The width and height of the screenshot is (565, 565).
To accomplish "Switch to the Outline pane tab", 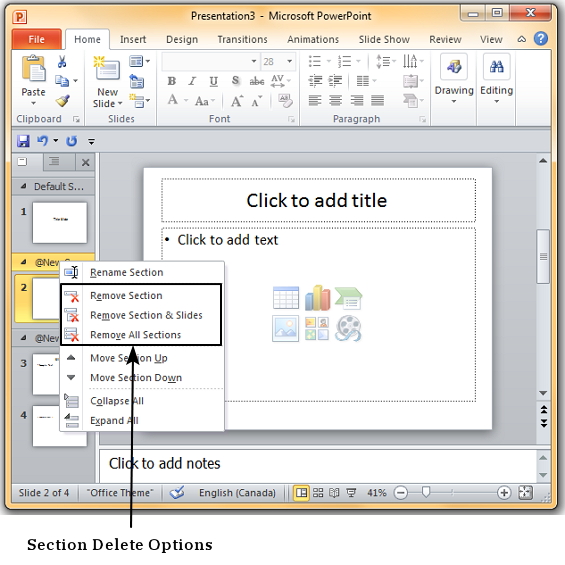I will tap(54, 162).
